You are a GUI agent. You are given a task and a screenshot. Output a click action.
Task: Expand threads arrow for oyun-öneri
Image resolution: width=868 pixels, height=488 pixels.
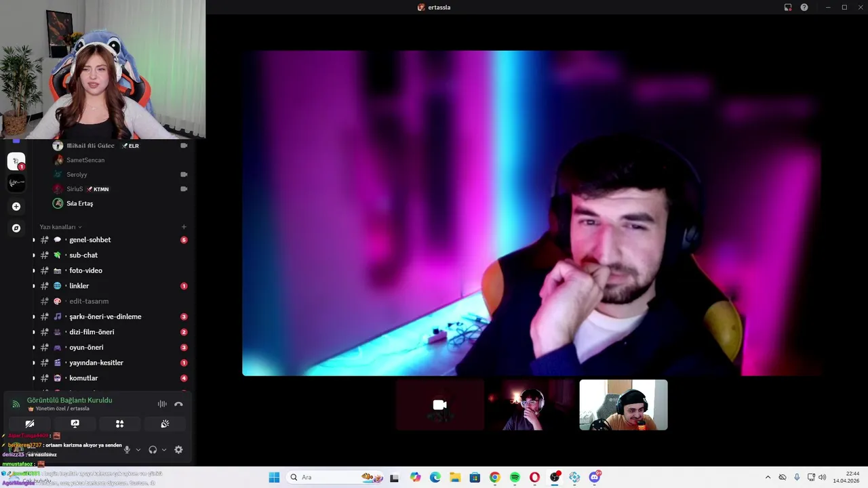click(34, 348)
